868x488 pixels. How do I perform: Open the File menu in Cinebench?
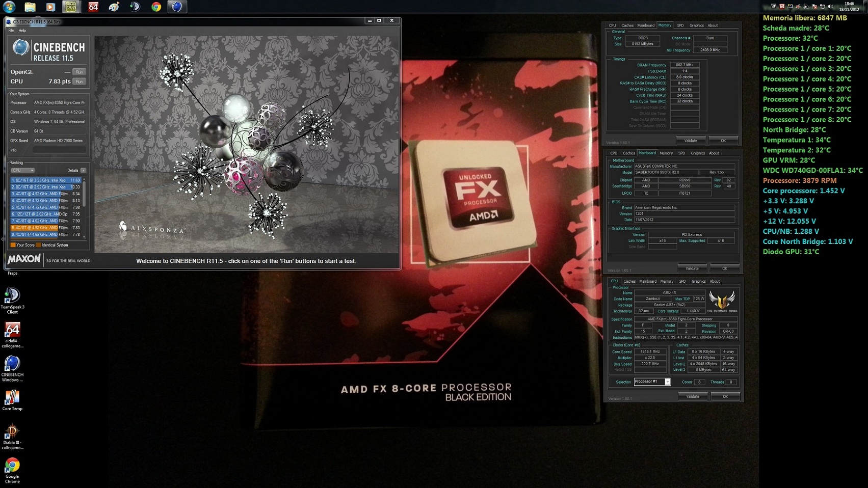pos(11,31)
